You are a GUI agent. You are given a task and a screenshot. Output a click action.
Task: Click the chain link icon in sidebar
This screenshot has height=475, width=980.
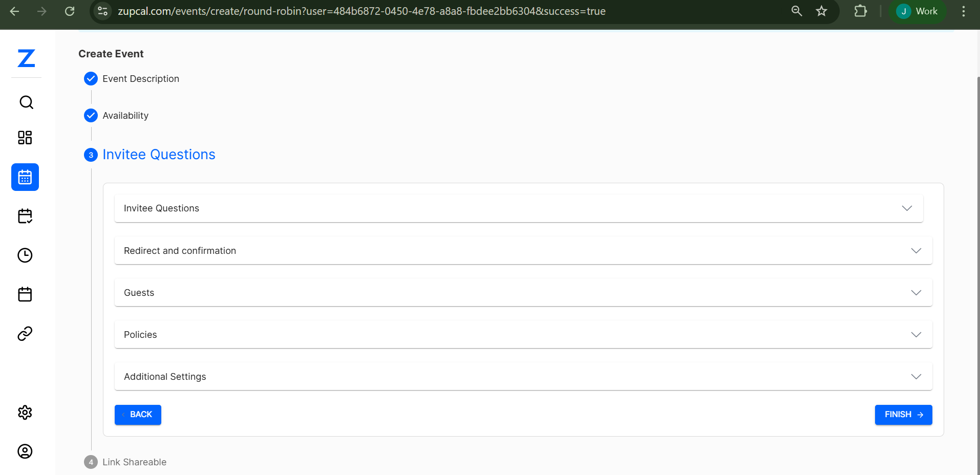25,334
